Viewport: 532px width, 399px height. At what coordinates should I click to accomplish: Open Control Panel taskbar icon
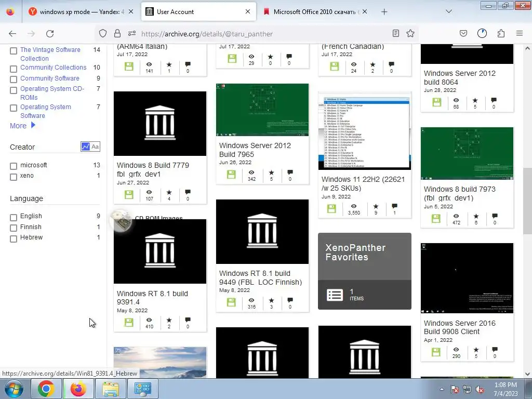(x=143, y=389)
